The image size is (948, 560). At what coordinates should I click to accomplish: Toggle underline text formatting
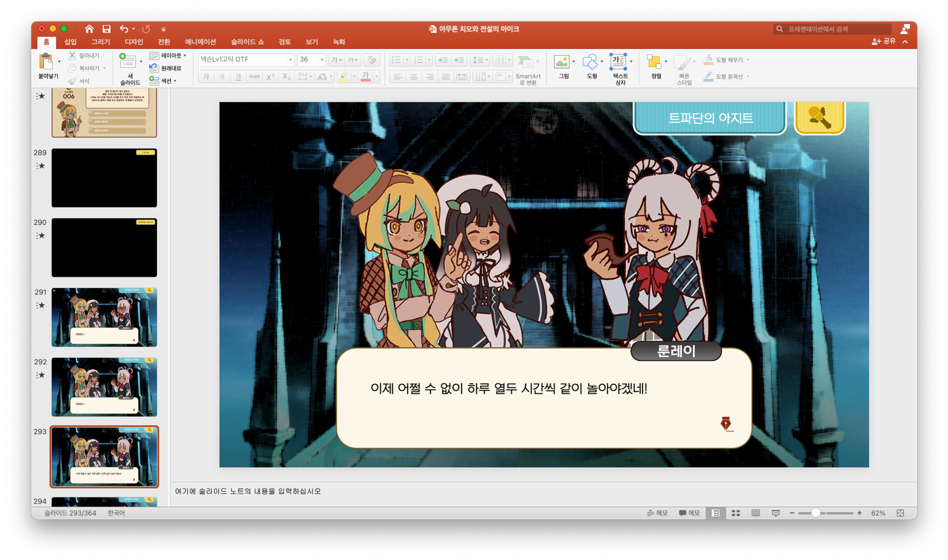point(238,76)
